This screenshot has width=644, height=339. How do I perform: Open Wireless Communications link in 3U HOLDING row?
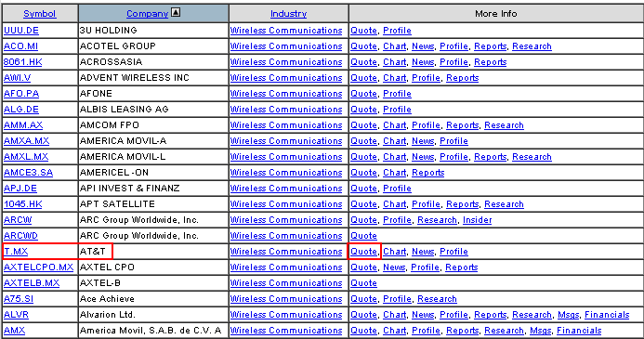(286, 31)
